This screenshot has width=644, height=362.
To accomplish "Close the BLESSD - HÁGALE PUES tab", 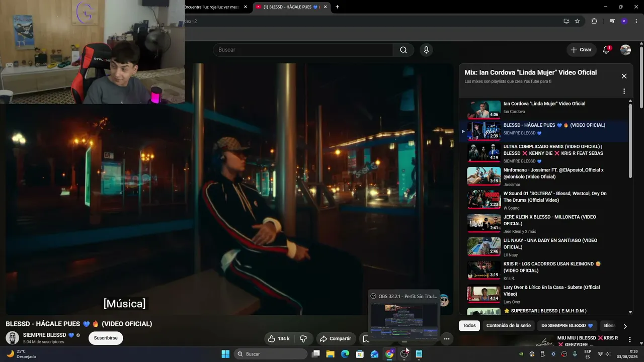I will click(326, 7).
